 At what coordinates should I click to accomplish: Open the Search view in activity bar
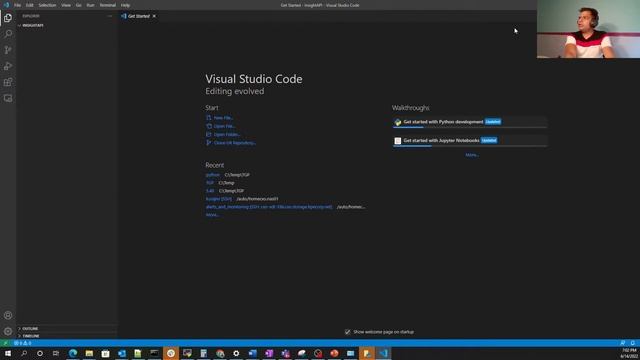[8, 34]
